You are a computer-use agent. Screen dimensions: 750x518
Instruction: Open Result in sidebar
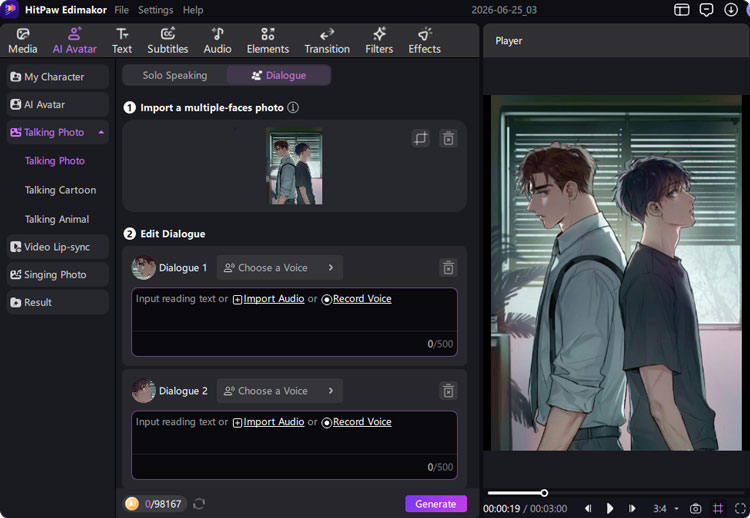(x=57, y=303)
